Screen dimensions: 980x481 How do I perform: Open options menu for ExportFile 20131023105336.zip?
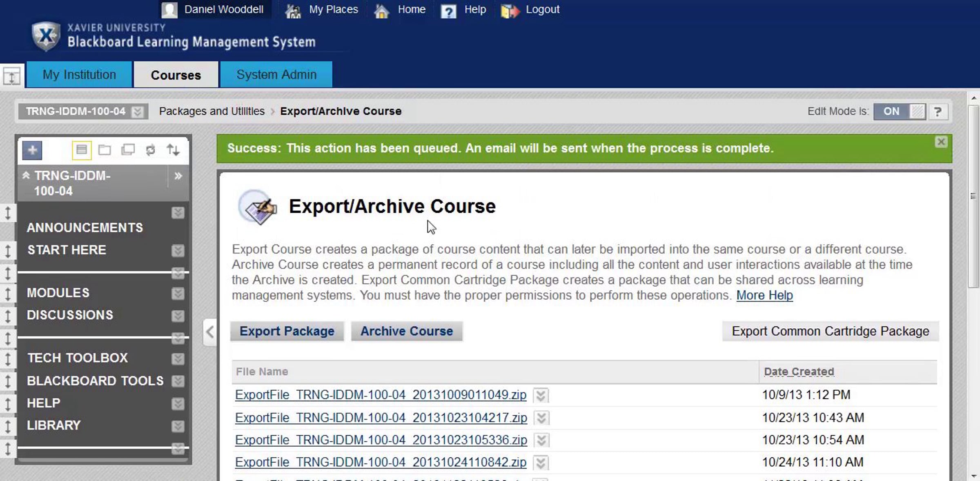point(541,440)
